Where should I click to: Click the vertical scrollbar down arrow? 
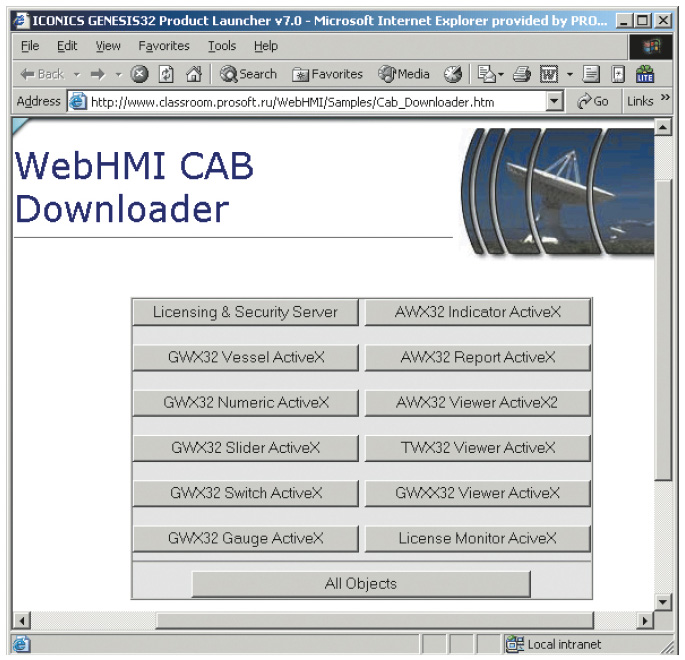point(663,602)
